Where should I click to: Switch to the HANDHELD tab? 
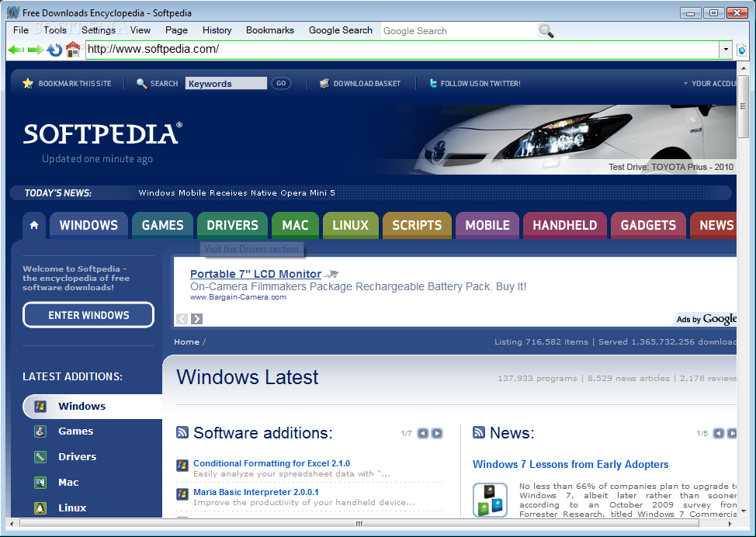[x=564, y=225]
